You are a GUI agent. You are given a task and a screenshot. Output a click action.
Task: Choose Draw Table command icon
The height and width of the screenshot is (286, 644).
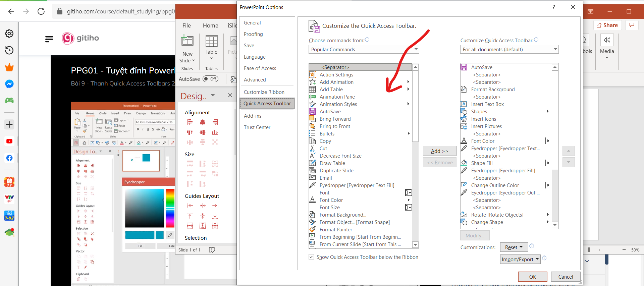coord(312,163)
